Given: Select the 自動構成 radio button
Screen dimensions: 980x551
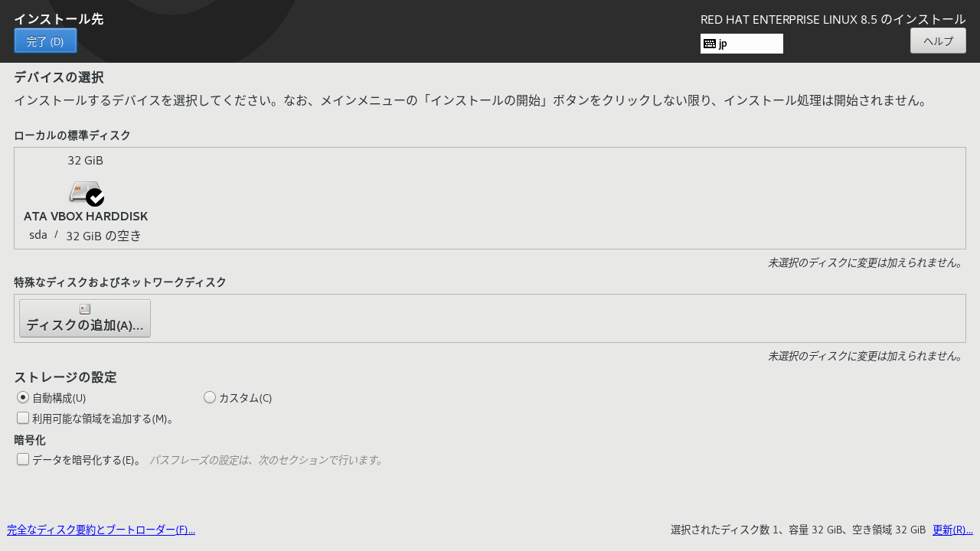Looking at the screenshot, I should (x=23, y=396).
